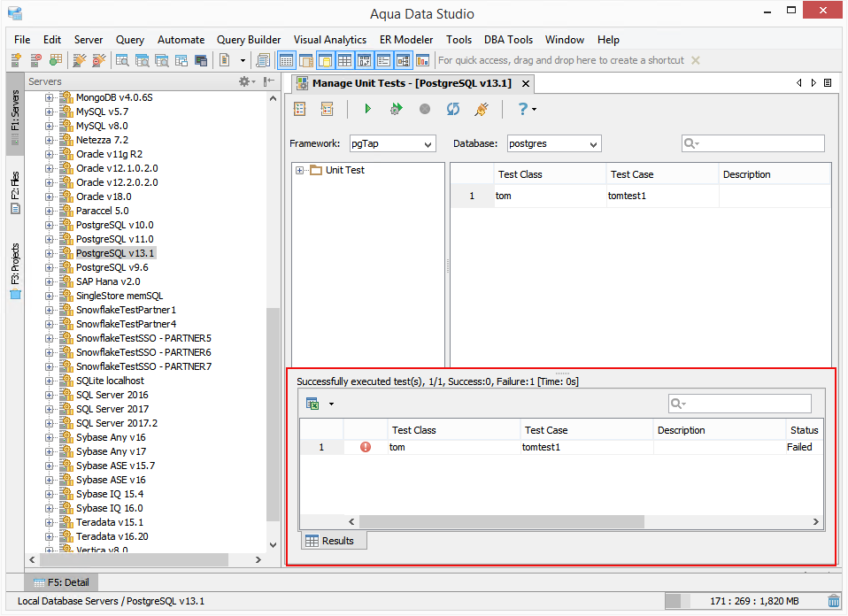The height and width of the screenshot is (616, 848).
Task: Click the red failed status icon for tomtest1
Action: click(x=366, y=447)
